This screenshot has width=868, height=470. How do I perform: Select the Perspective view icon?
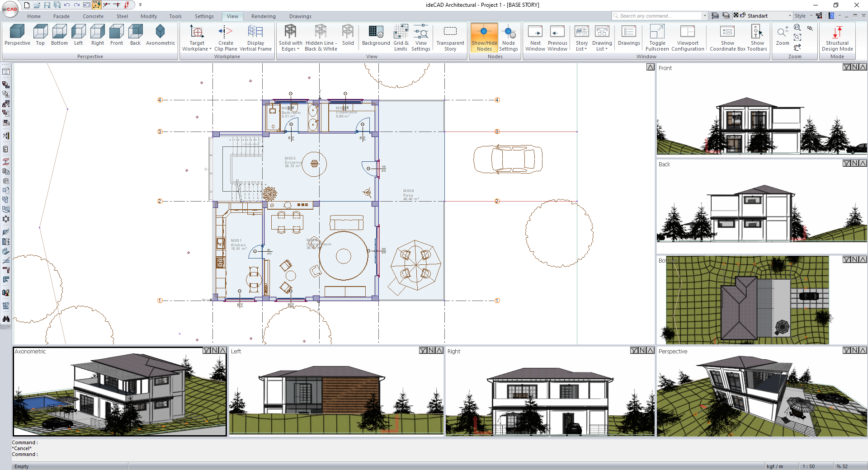coord(17,36)
